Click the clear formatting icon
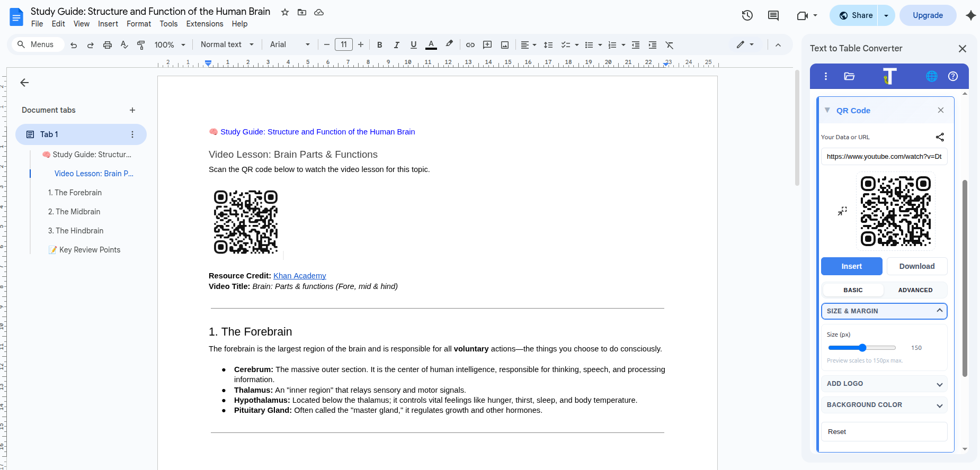 click(x=670, y=45)
